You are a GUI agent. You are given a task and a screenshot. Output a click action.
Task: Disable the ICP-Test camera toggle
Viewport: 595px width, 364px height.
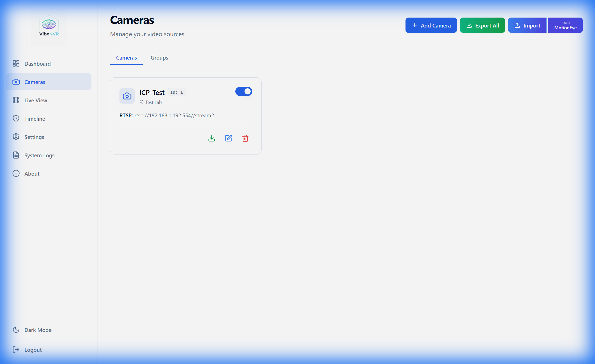pos(244,91)
